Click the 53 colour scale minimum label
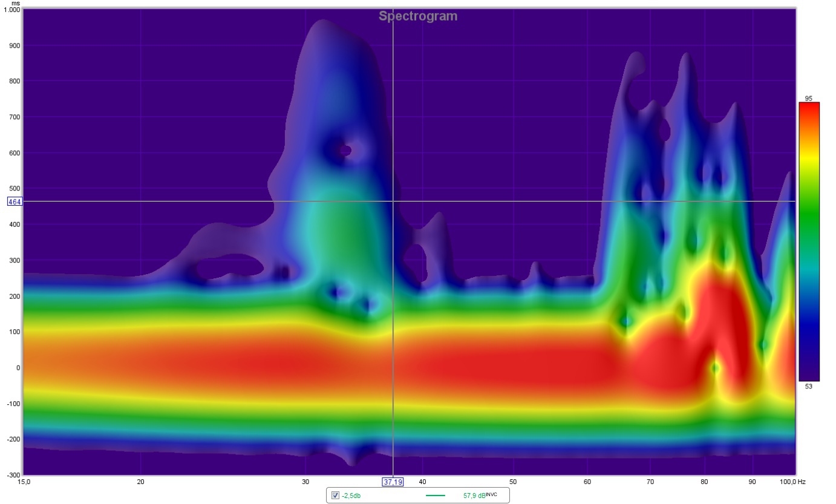 (808, 386)
